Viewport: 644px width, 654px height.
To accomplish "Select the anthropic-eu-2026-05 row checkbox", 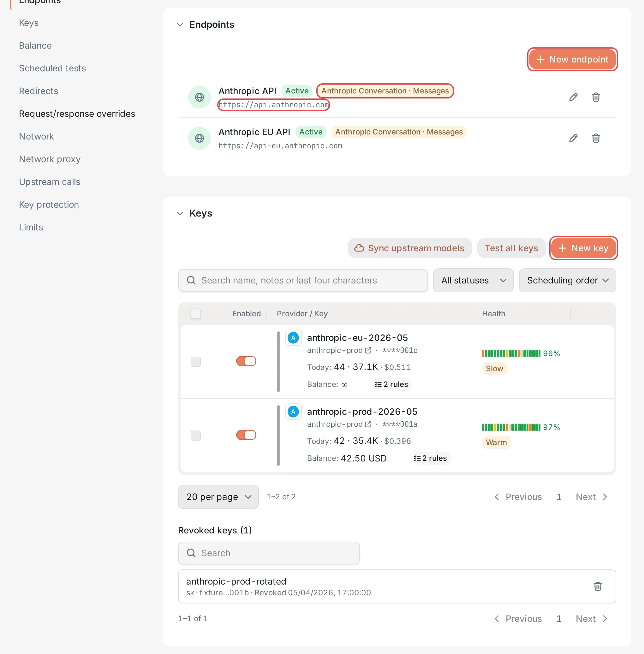I will 195,361.
